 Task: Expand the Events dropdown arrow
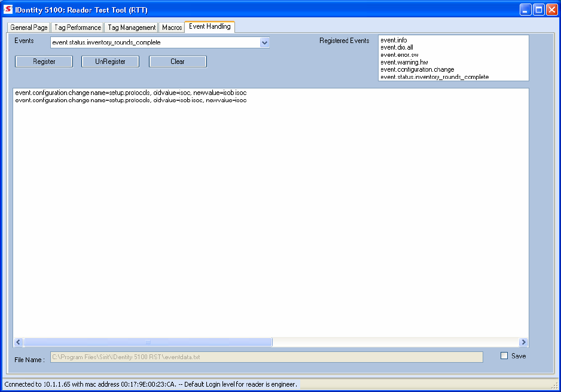pyautogui.click(x=264, y=42)
